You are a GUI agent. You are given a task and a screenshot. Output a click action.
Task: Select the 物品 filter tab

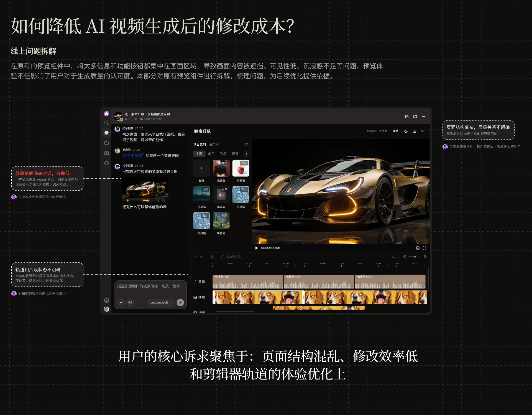pyautogui.click(x=223, y=154)
